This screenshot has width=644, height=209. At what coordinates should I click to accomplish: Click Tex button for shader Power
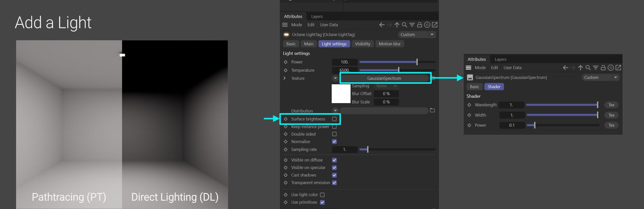611,125
